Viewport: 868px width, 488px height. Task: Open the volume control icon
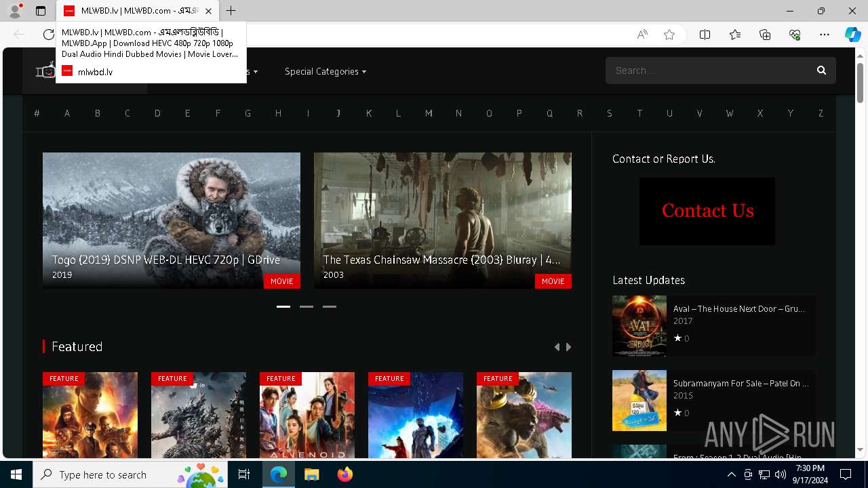coord(780,474)
